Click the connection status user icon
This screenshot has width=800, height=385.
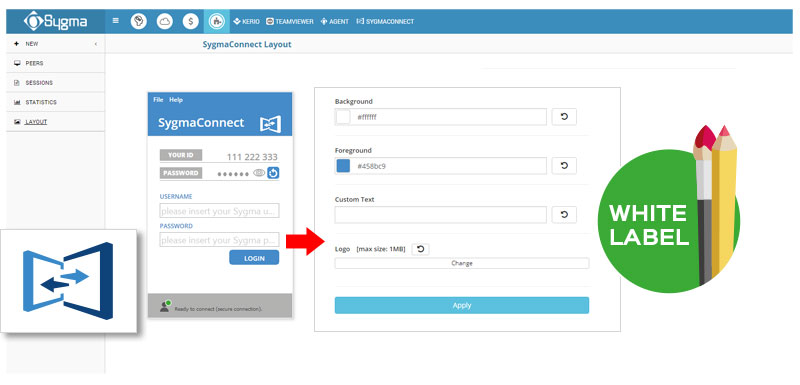click(164, 306)
